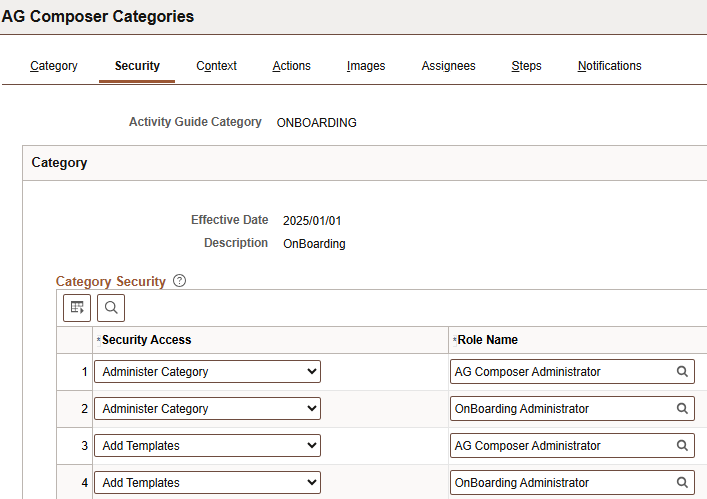Click the effective date 2025/01/01
The image size is (707, 499).
[x=312, y=221]
